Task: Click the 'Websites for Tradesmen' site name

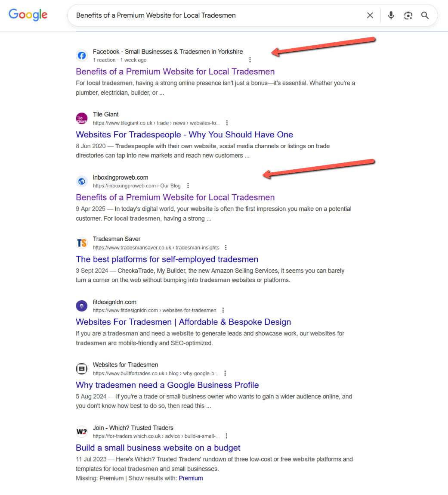Action: pyautogui.click(x=126, y=365)
